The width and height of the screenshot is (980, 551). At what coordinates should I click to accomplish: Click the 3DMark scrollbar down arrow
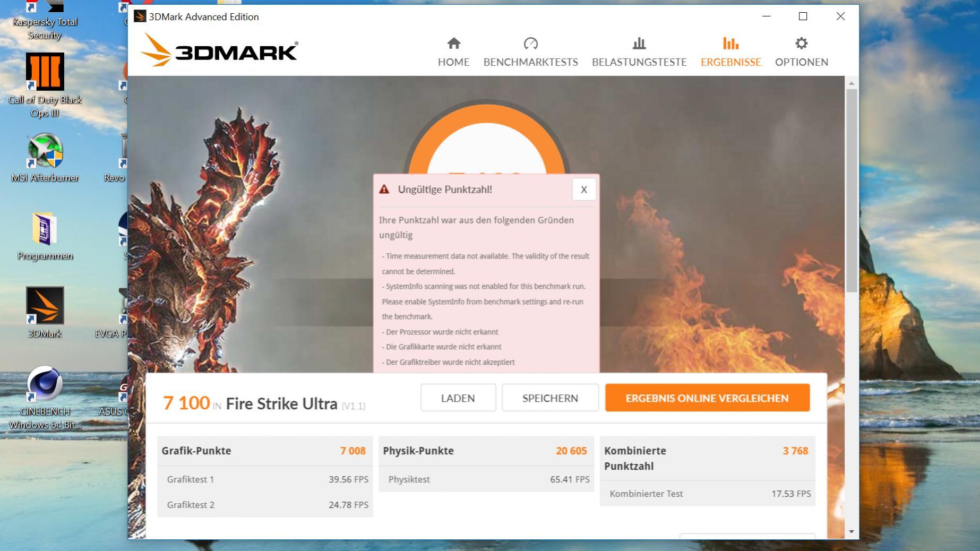click(852, 531)
